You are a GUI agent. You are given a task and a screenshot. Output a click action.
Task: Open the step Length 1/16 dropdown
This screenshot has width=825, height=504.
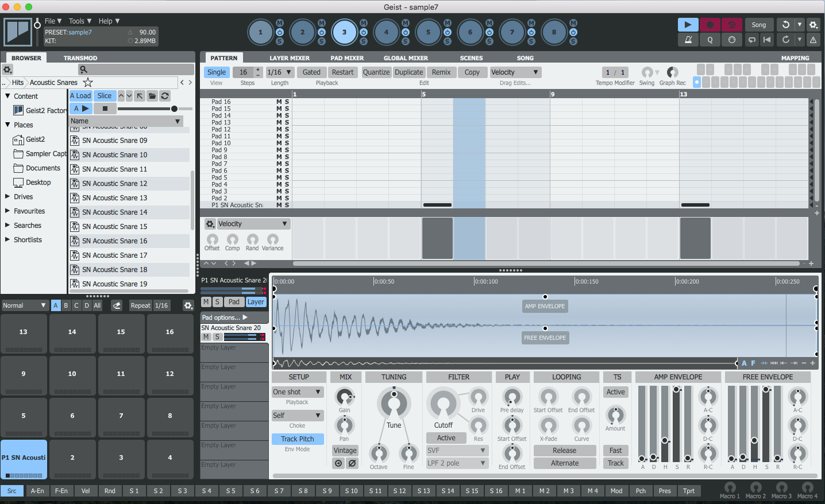(x=280, y=72)
